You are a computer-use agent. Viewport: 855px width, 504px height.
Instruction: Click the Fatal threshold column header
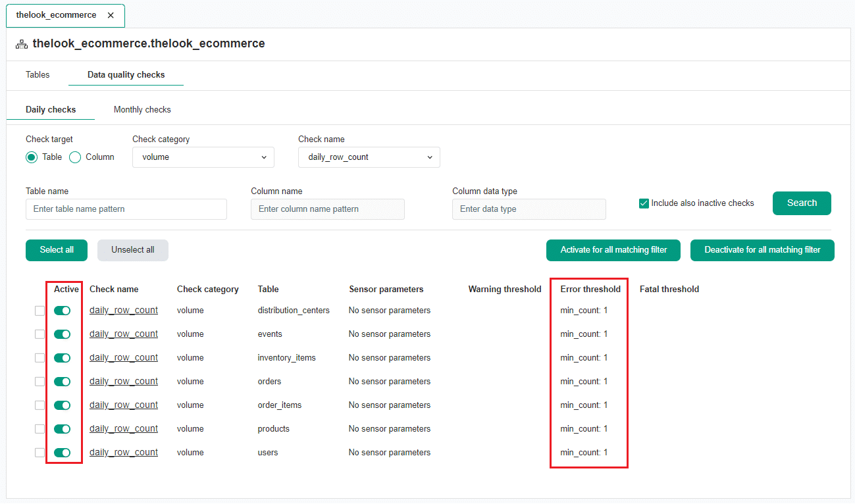point(669,290)
